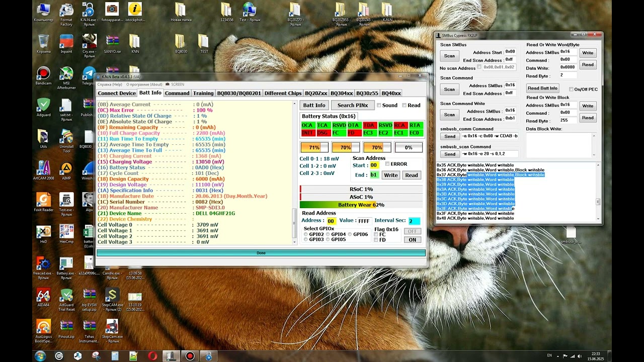Click the Read Batt Info button in SMBus window
The image size is (644, 362).
[x=542, y=88]
